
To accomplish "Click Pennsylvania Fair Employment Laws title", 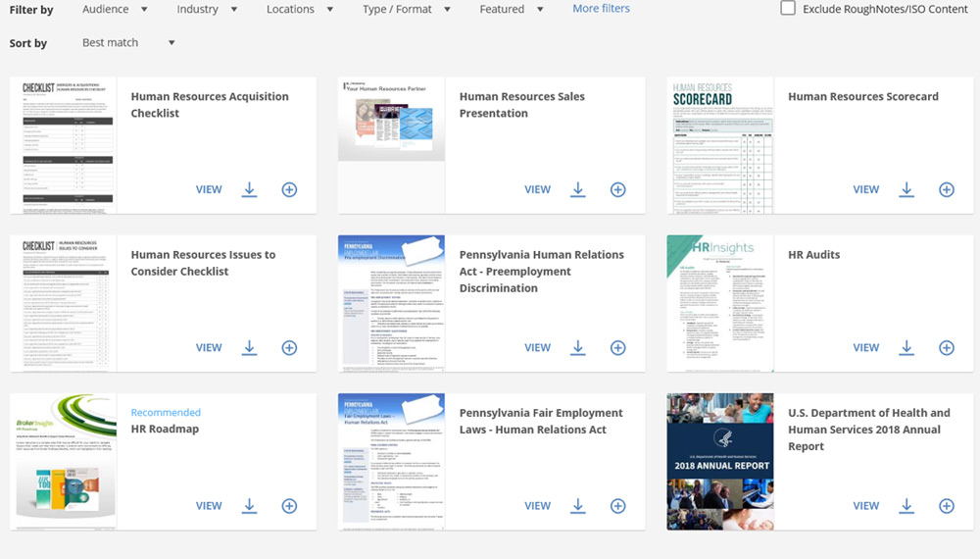I will (541, 421).
